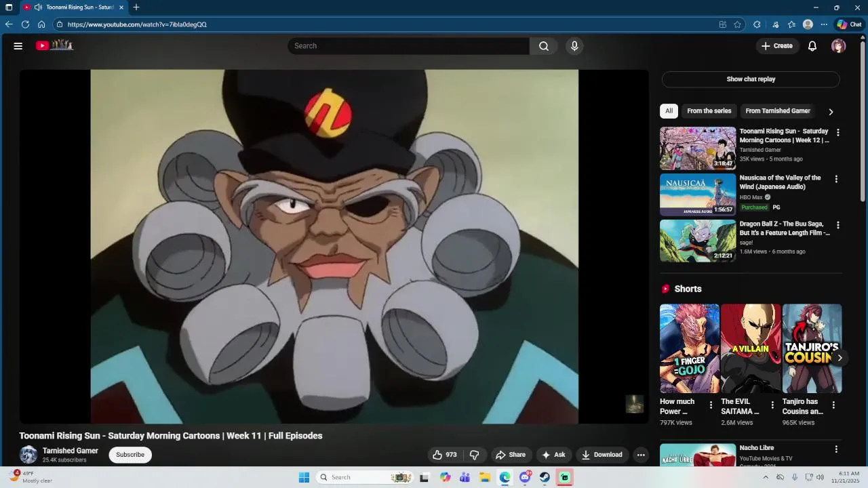Open '1 Finger Gojo' short thumbnail

690,348
